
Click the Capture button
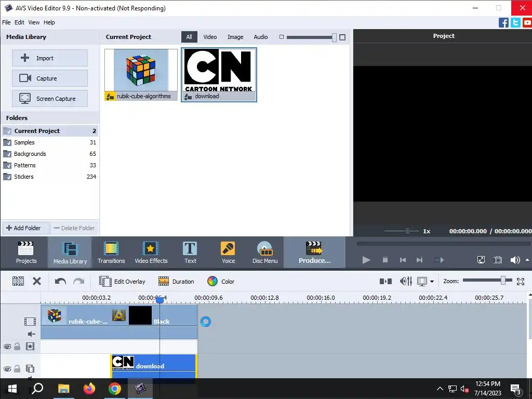point(50,78)
